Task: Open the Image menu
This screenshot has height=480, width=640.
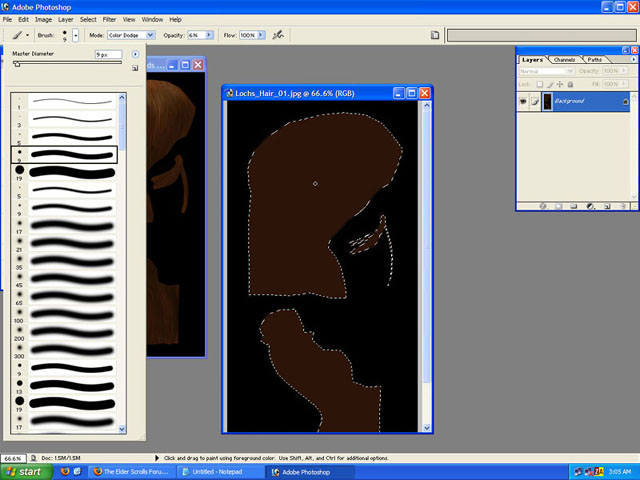Action: (43, 20)
